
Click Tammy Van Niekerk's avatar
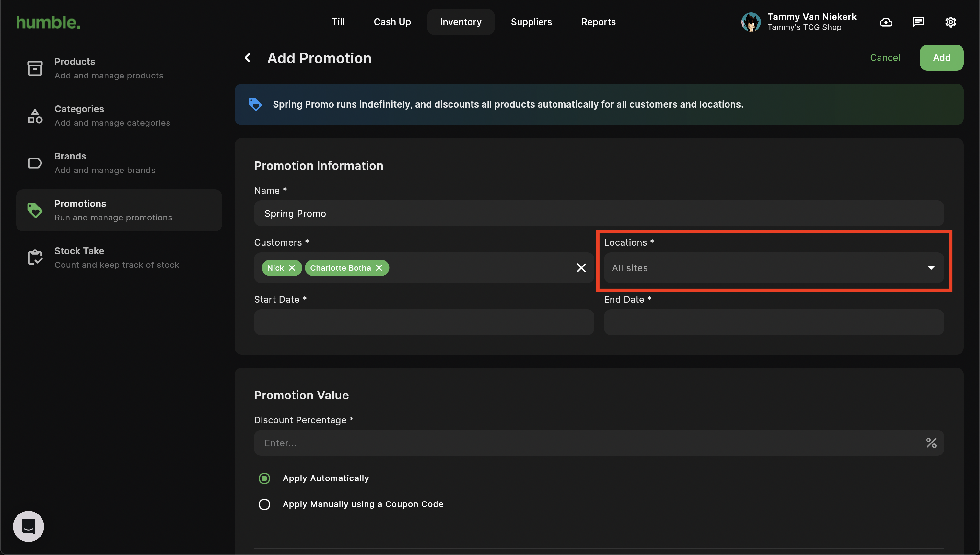click(x=751, y=22)
